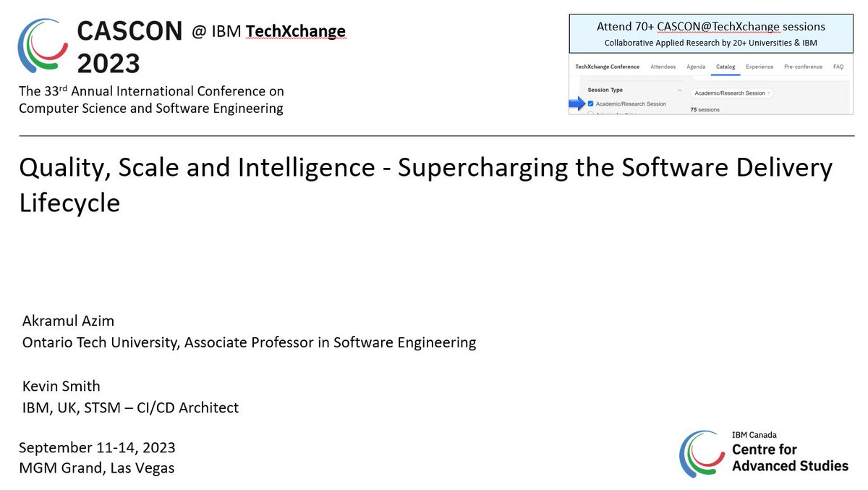Go to the Pre-conference tab

pos(803,67)
